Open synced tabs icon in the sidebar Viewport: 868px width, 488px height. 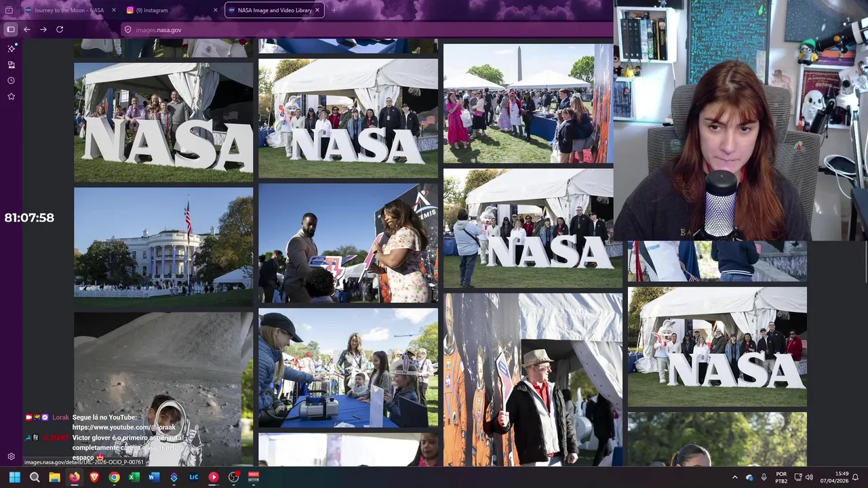click(x=11, y=64)
